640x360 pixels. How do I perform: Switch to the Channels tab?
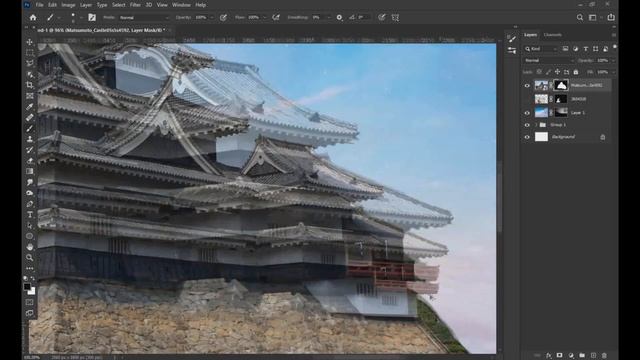coord(553,35)
